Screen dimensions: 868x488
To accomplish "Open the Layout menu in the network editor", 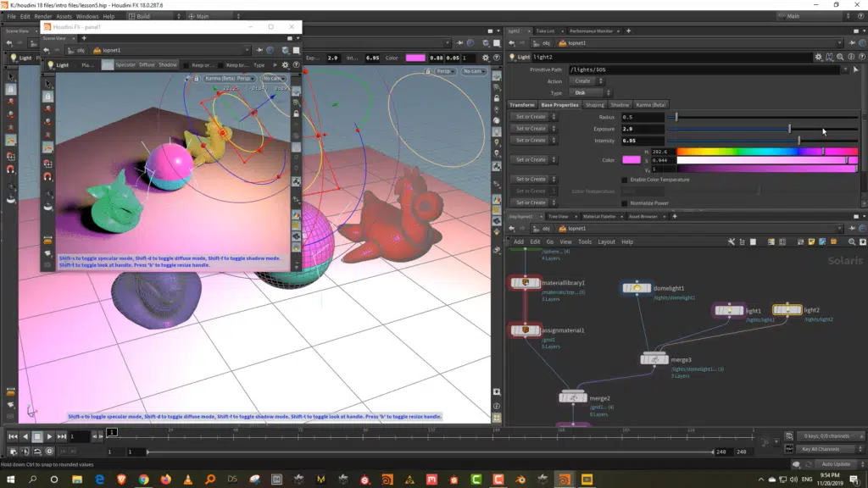I will [x=606, y=241].
